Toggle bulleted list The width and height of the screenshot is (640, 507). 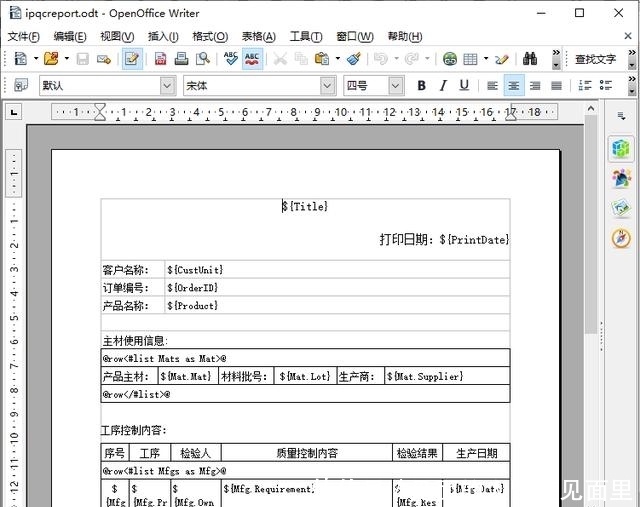click(x=606, y=85)
